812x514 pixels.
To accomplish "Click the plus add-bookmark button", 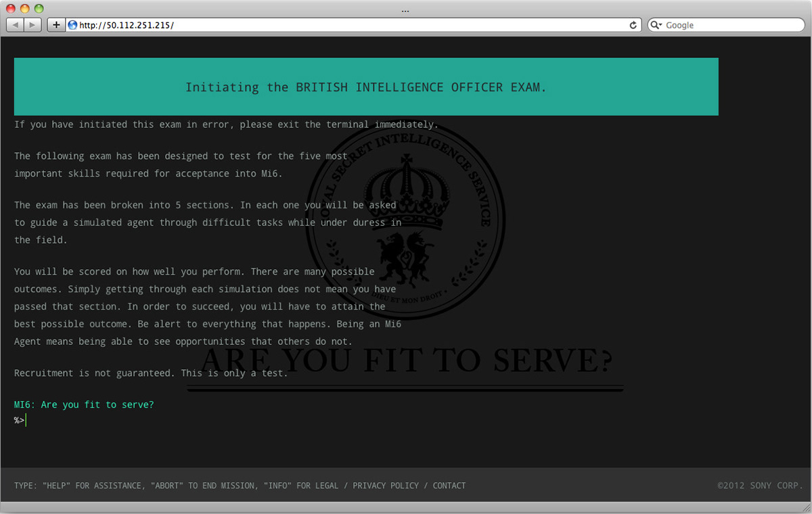I will (55, 25).
